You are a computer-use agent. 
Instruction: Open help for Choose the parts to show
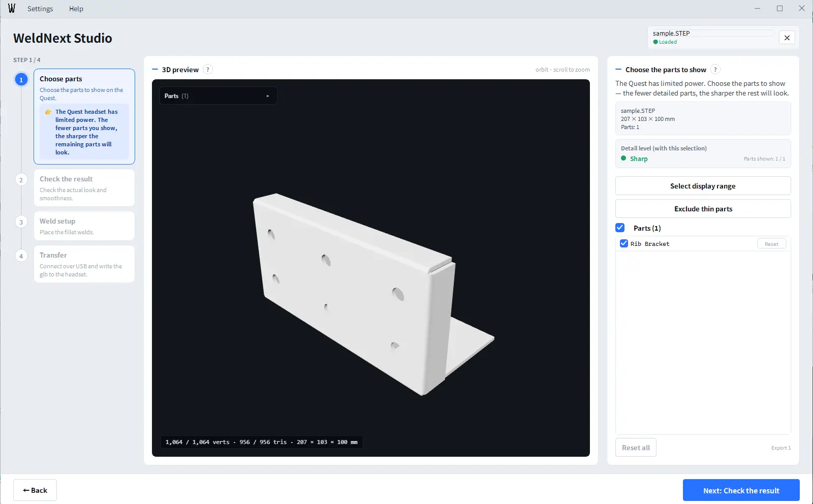(715, 70)
